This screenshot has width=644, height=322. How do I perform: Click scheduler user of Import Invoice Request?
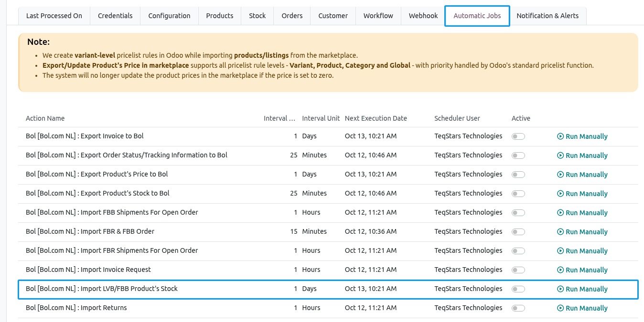tap(468, 270)
